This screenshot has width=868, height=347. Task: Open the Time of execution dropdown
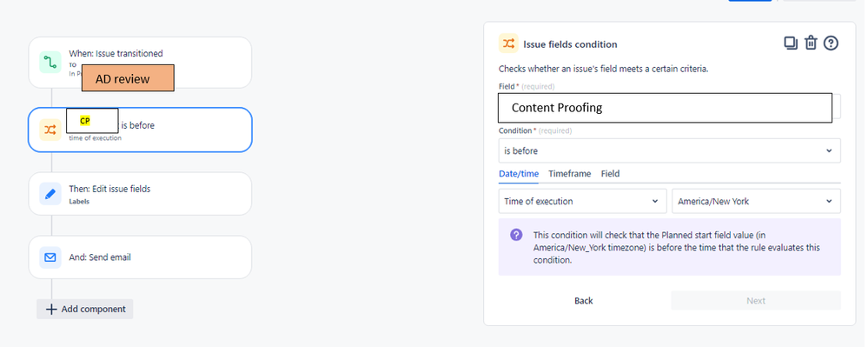coord(582,201)
